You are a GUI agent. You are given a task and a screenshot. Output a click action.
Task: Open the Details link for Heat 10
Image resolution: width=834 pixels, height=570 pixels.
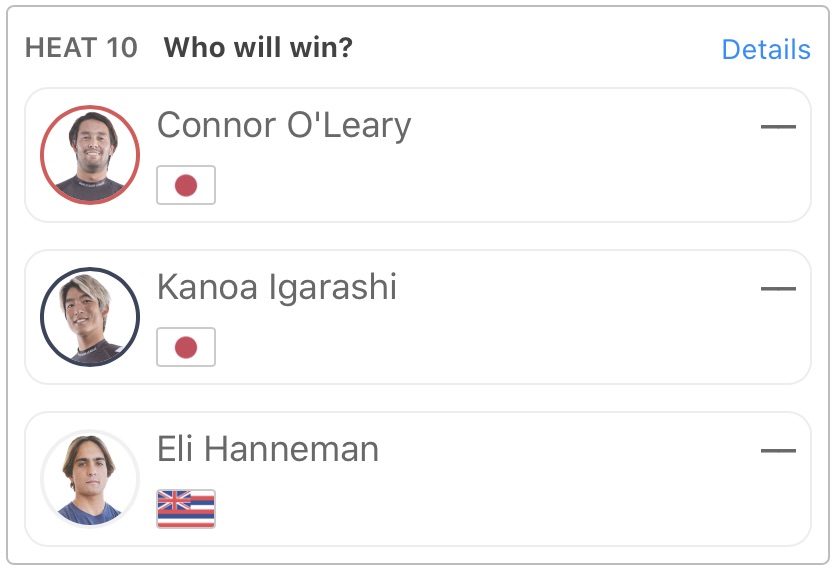(765, 49)
